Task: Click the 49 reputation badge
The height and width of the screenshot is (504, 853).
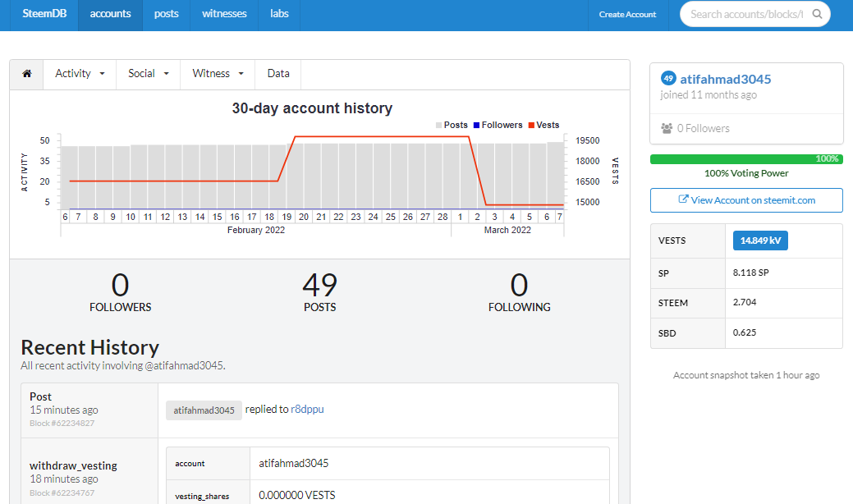Action: [668, 78]
